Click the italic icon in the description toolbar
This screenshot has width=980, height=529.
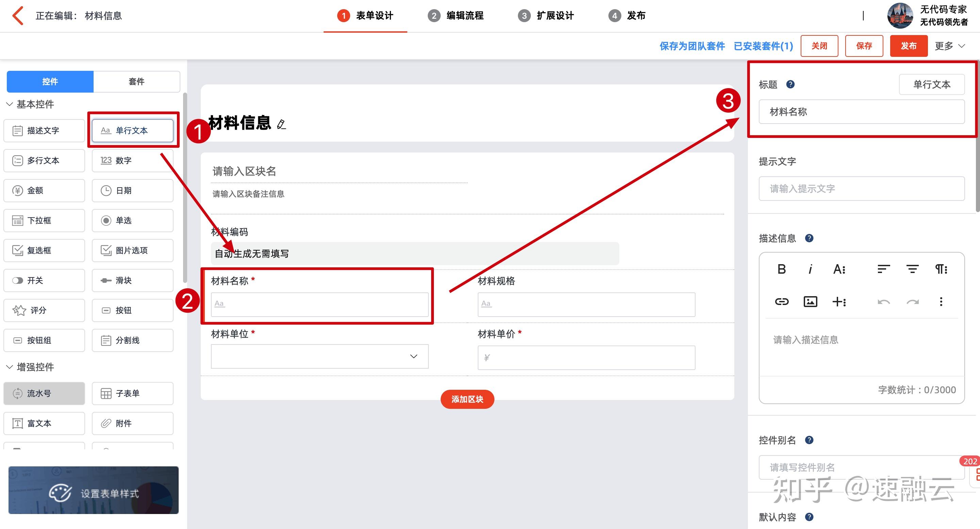point(810,269)
